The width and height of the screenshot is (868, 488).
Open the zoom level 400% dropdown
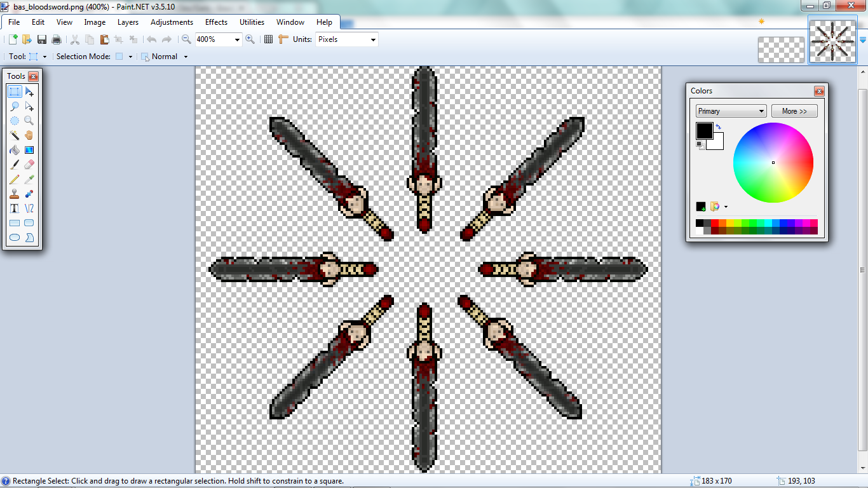click(x=237, y=39)
